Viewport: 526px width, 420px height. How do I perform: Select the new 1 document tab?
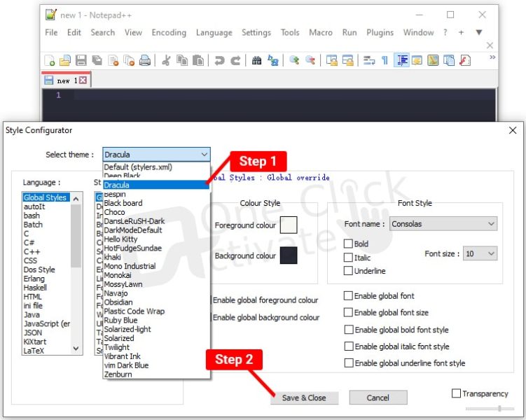point(66,80)
